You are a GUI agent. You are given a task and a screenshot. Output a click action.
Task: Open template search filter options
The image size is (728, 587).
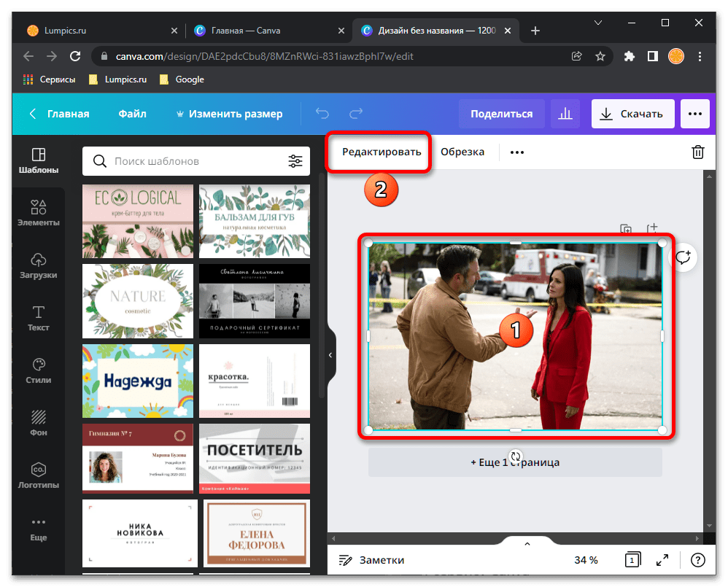pos(295,161)
